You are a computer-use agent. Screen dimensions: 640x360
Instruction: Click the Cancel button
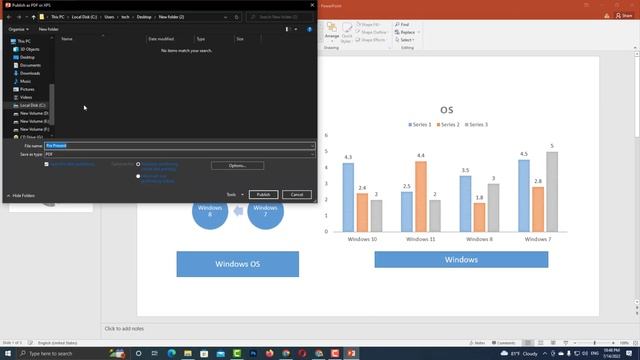[x=297, y=195]
